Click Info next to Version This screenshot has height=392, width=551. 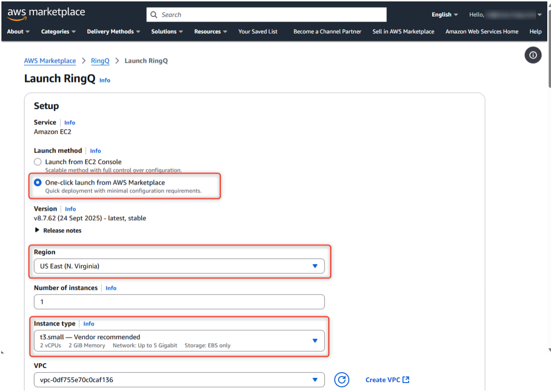[x=70, y=209]
